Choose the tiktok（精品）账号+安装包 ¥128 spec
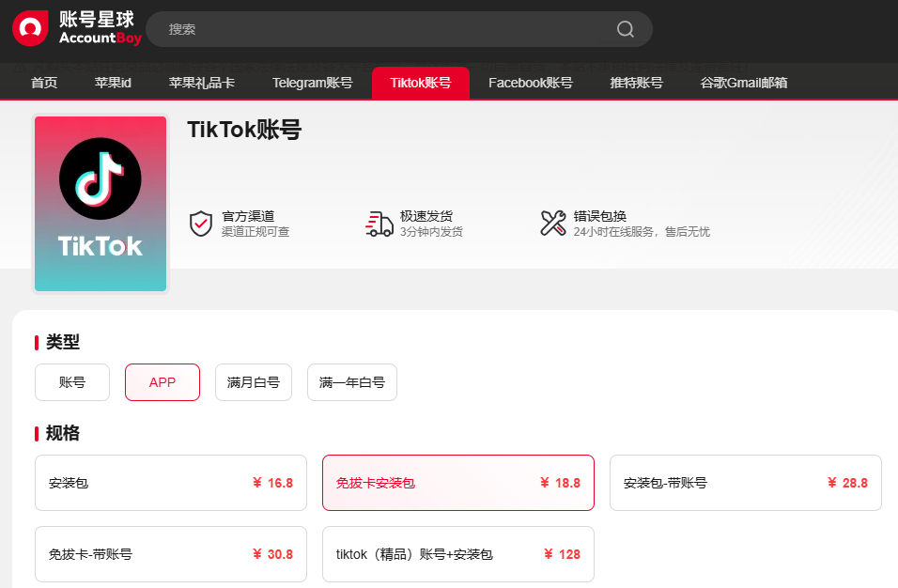Image resolution: width=898 pixels, height=588 pixels. [458, 554]
